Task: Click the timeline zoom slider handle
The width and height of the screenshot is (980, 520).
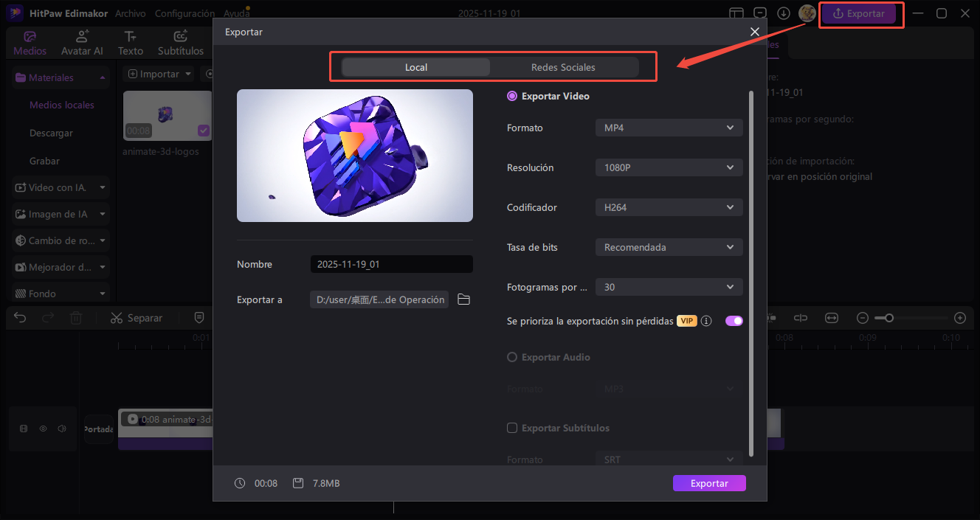Action: click(x=889, y=318)
